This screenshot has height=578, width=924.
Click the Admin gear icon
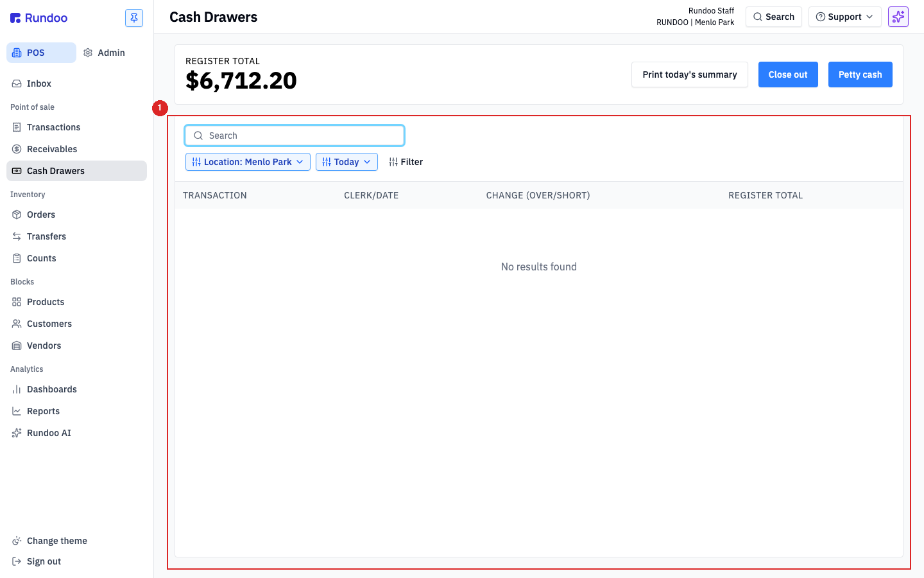(x=89, y=53)
